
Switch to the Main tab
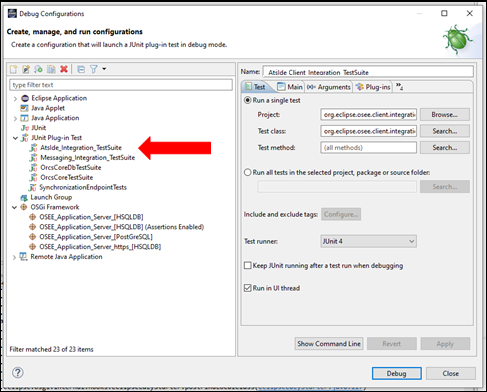click(x=290, y=87)
